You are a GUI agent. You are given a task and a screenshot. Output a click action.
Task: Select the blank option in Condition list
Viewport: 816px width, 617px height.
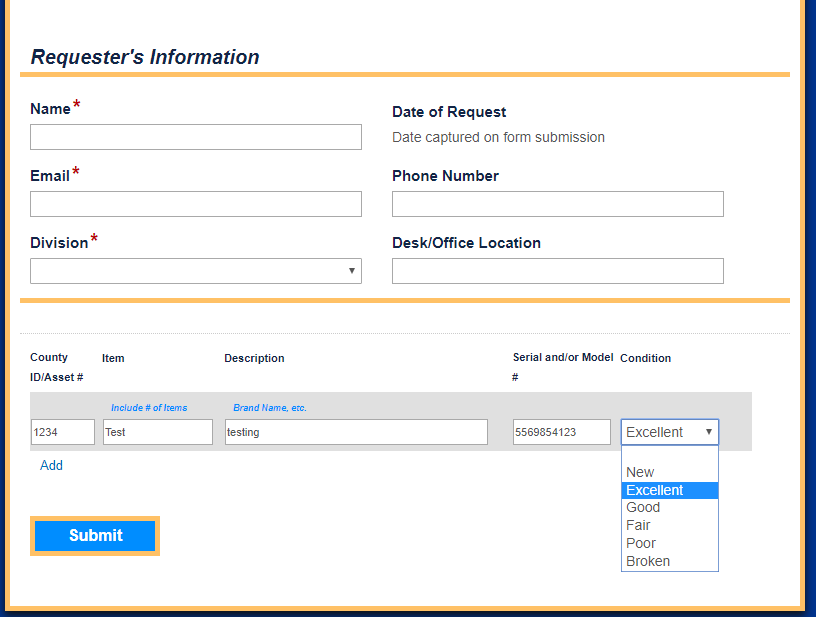point(669,455)
